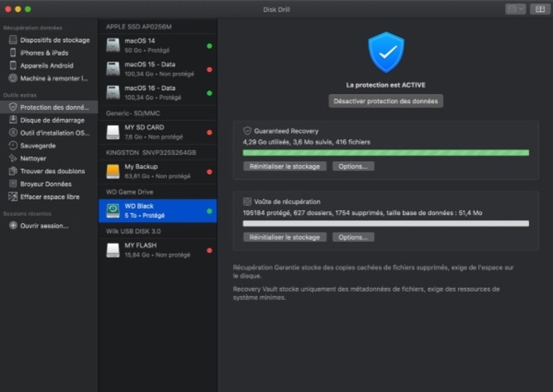Click green status dot for WD Black
The height and width of the screenshot is (392, 553).
(209, 211)
